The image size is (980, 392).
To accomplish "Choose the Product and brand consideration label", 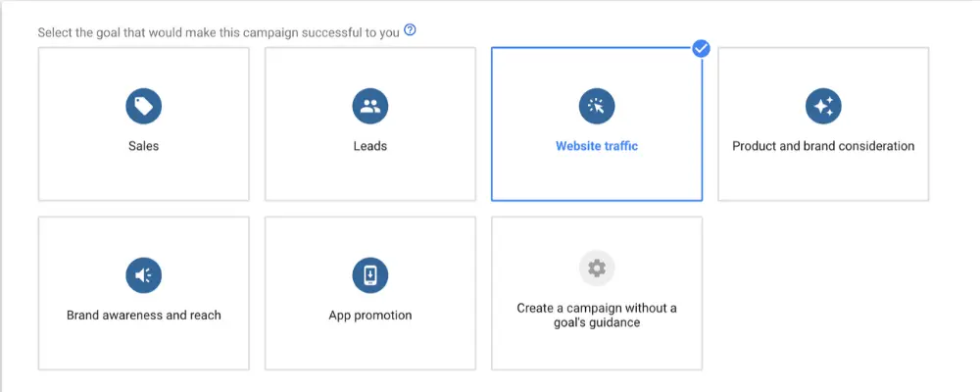I will tap(823, 146).
